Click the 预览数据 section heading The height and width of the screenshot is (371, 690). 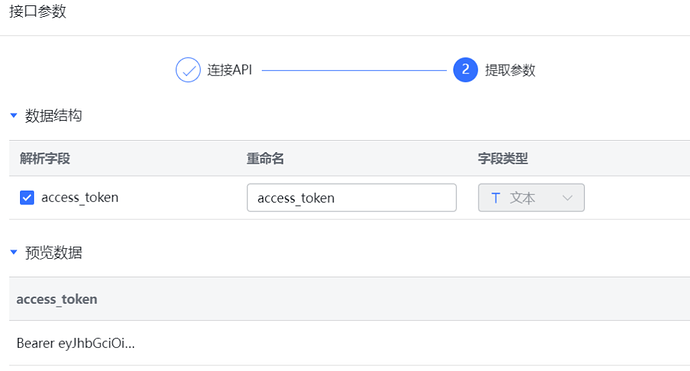tap(53, 253)
